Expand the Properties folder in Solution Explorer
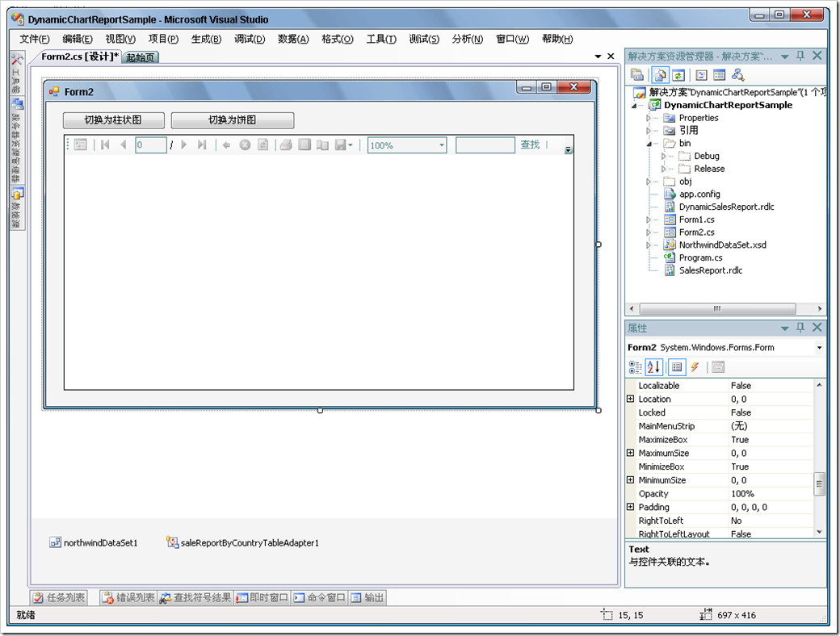The height and width of the screenshot is (636, 840). (x=649, y=119)
